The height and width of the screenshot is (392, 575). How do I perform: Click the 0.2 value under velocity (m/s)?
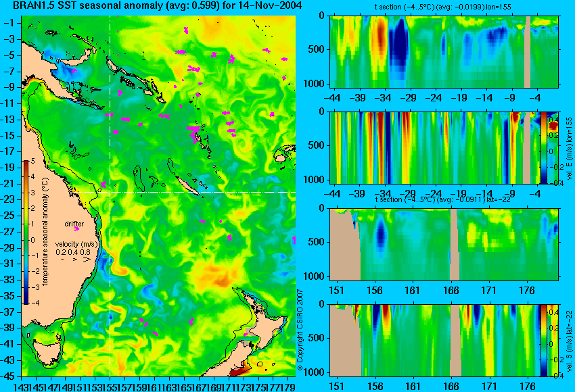(x=61, y=252)
